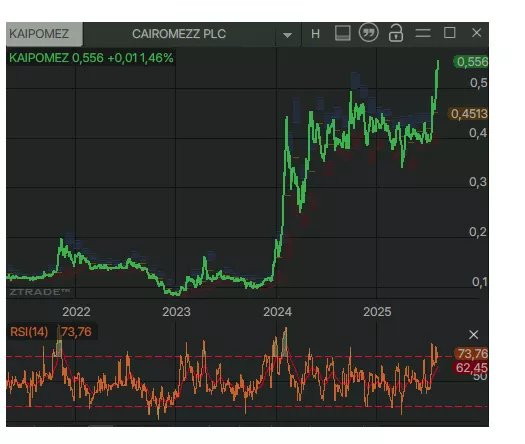
Task: Toggle the chart lock icon
Action: 395,33
